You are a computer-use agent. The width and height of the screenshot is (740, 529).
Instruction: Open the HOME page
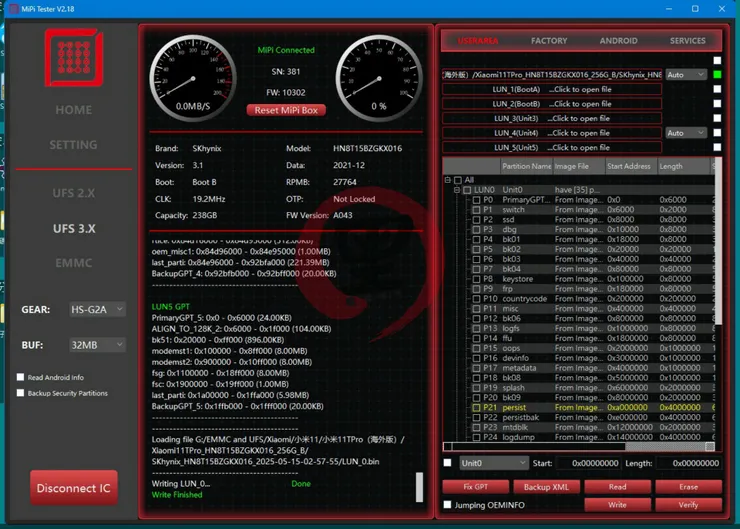[x=74, y=110]
